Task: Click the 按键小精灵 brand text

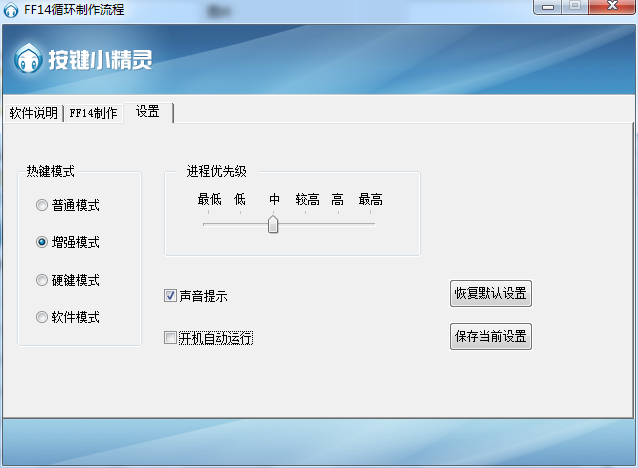Action: [100, 60]
